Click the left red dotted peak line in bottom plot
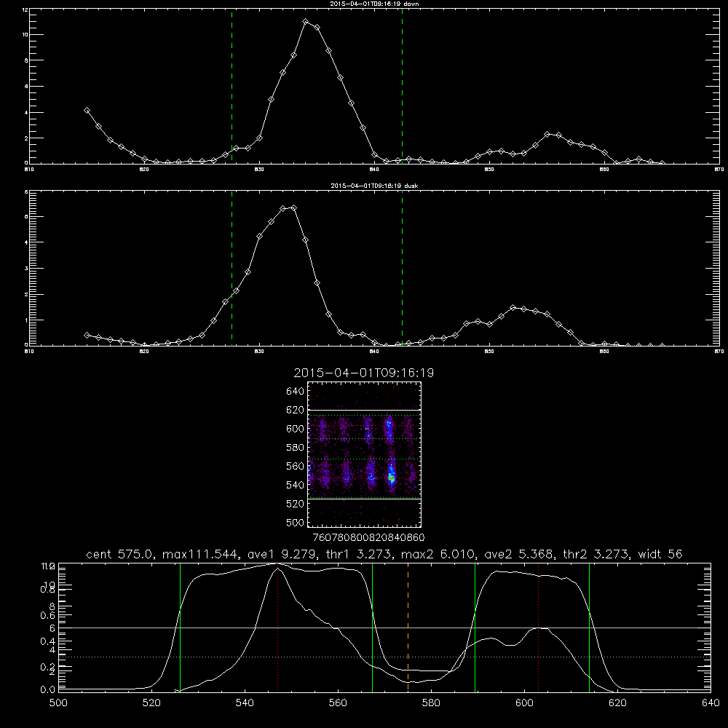The image size is (728, 728). tap(277, 629)
